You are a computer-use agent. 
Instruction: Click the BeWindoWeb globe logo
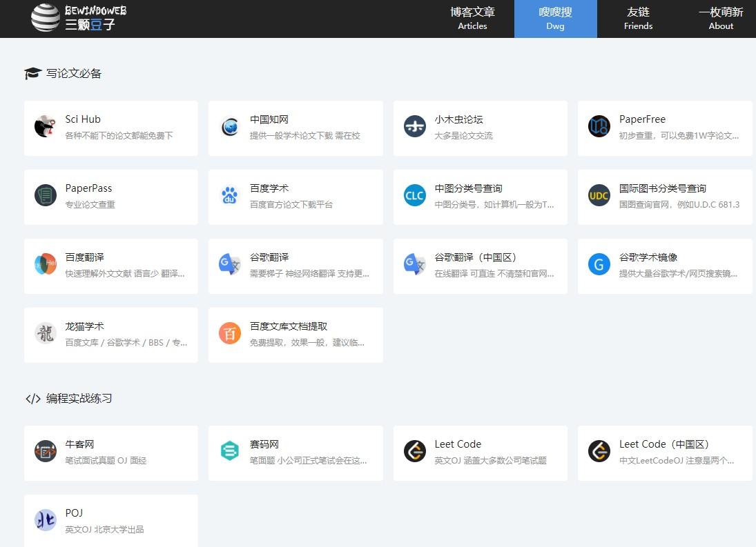[46, 17]
